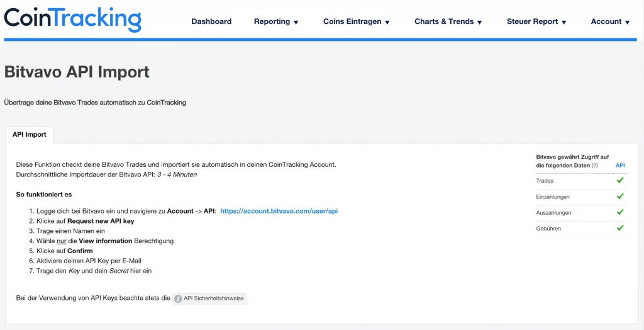This screenshot has width=644, height=330.
Task: Click the blue API column header
Action: pyautogui.click(x=619, y=166)
